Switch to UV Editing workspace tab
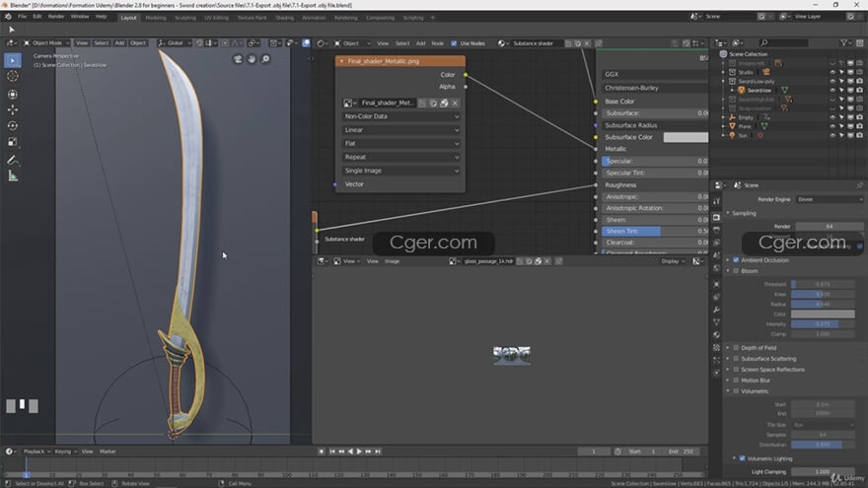This screenshot has width=868, height=488. point(216,18)
